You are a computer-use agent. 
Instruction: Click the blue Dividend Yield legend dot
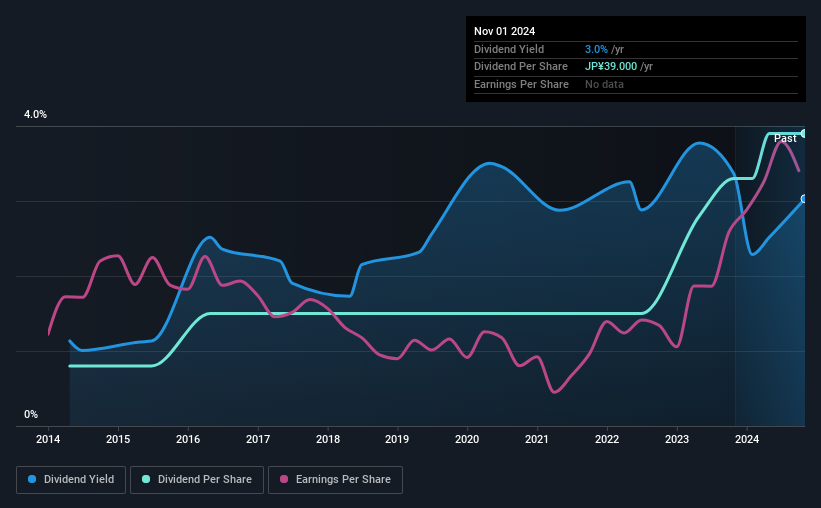33,480
